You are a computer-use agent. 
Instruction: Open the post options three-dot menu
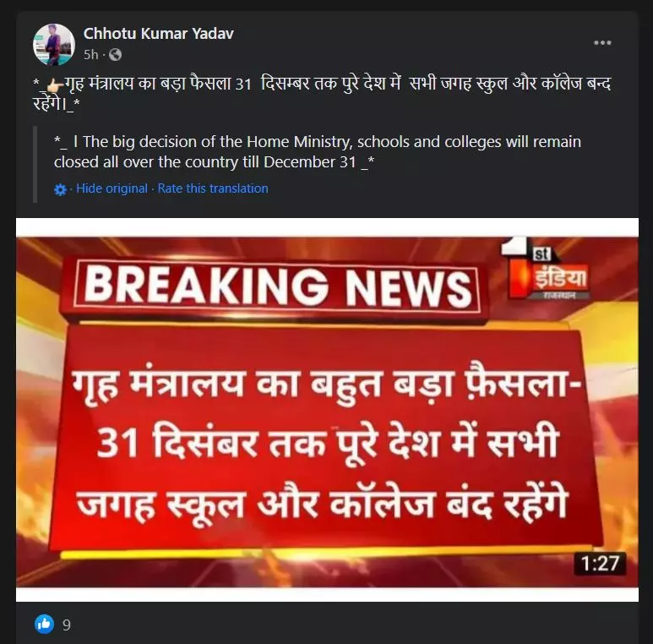click(x=602, y=43)
